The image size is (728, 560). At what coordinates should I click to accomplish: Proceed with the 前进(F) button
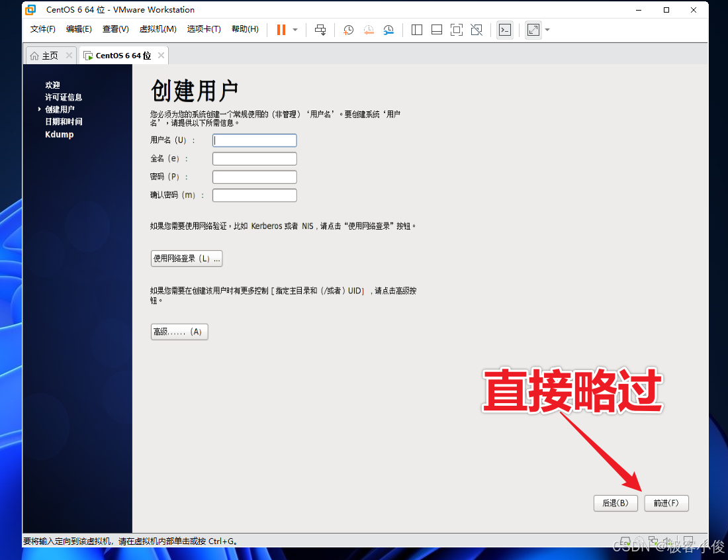[666, 503]
